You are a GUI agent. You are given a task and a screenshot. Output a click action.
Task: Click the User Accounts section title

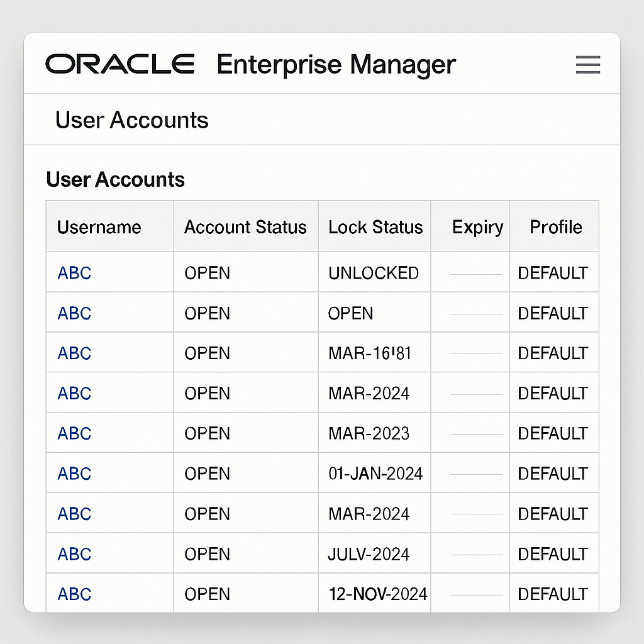tap(115, 179)
